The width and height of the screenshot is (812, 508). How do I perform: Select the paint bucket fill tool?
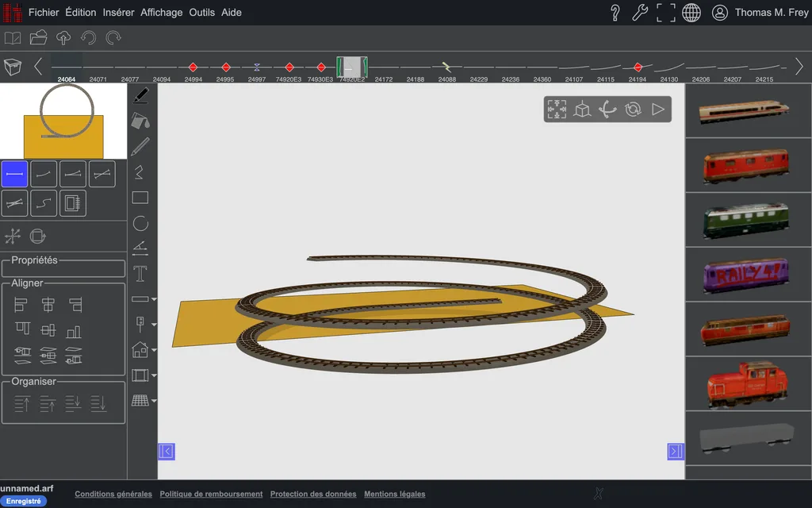pyautogui.click(x=140, y=121)
